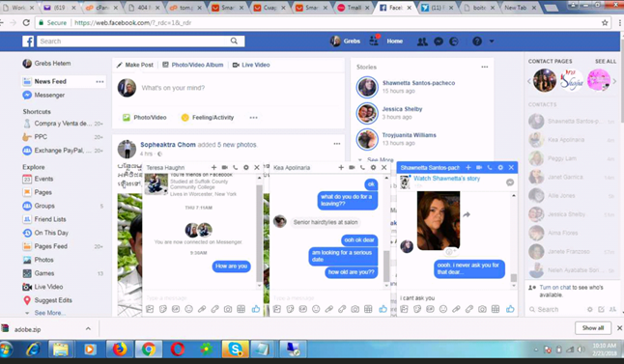Image resolution: width=624 pixels, height=364 pixels.
Task: Attach photo in Shawnetta chat toolbar
Action: [x=404, y=309]
